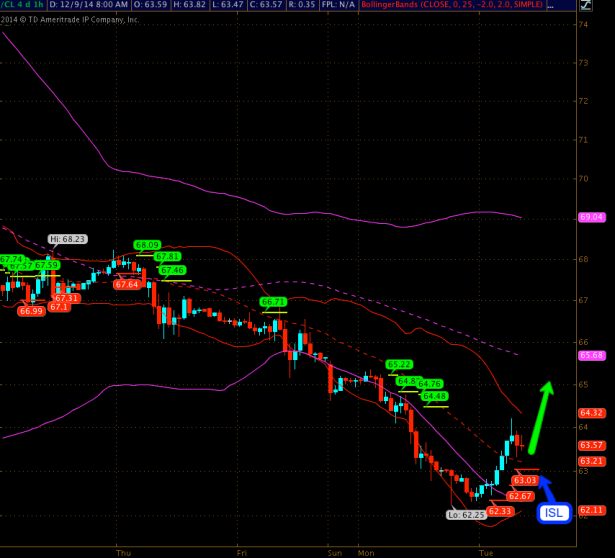Screen dimensions: 615x558
Task: Select the green 68.09 price label
Action: [148, 245]
